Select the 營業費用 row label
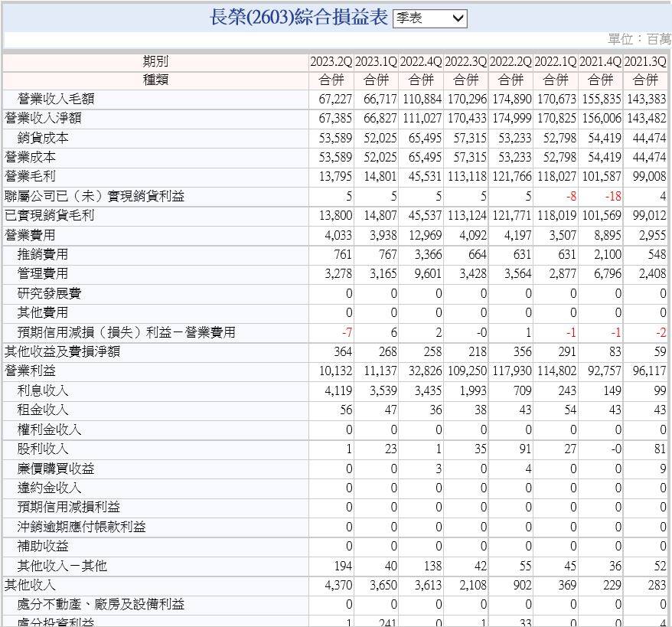Screen dimensions: 672x627 pos(30,235)
